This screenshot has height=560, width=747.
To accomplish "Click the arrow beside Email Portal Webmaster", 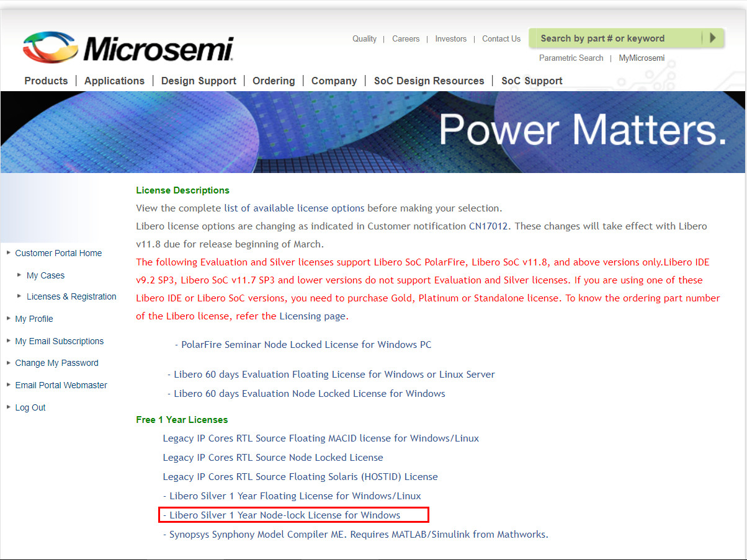I will (9, 384).
